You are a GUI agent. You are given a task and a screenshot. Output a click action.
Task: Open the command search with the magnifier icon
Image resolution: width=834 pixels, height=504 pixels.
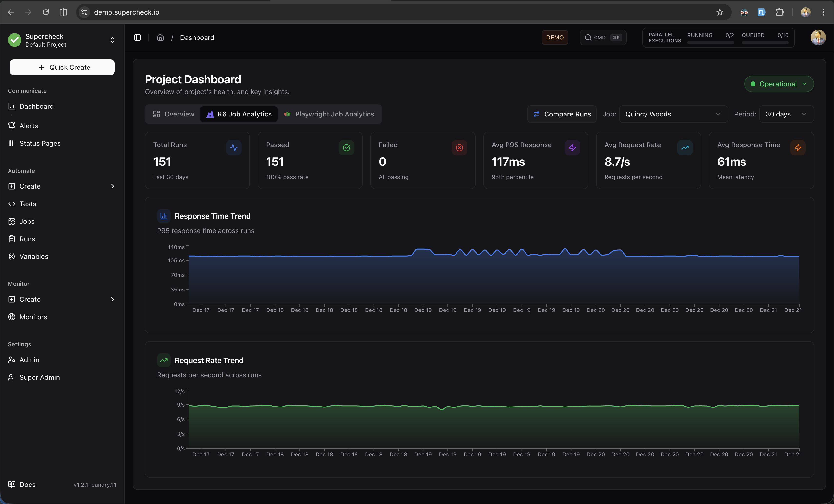[x=588, y=38]
